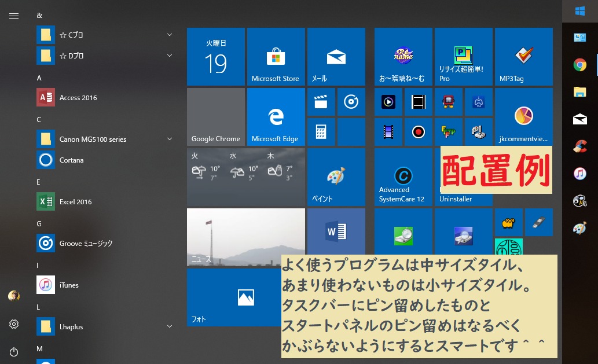Launch Google Chrome from its gray tile

[215, 117]
